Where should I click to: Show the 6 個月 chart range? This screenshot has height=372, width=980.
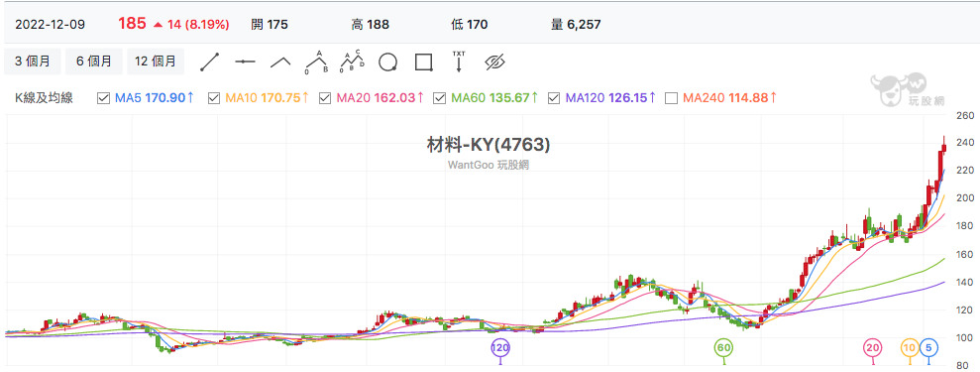click(x=94, y=62)
